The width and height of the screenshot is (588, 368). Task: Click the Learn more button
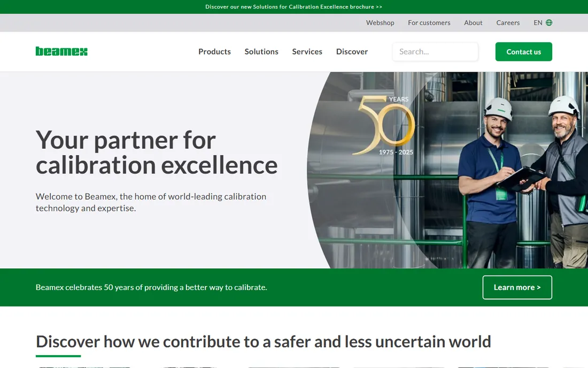tap(517, 287)
